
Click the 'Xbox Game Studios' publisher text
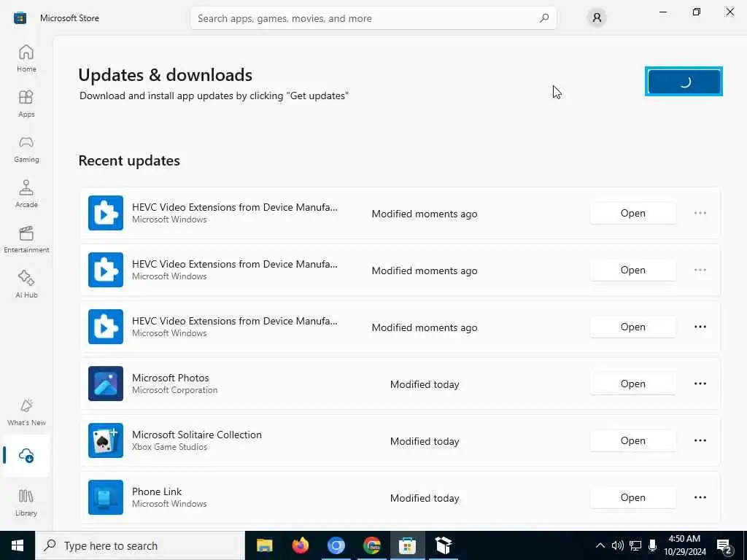point(169,447)
